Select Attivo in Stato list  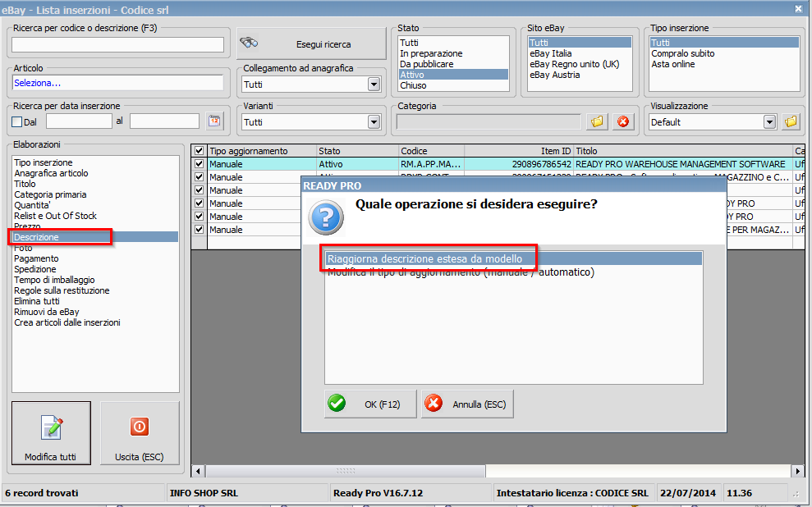tap(453, 75)
